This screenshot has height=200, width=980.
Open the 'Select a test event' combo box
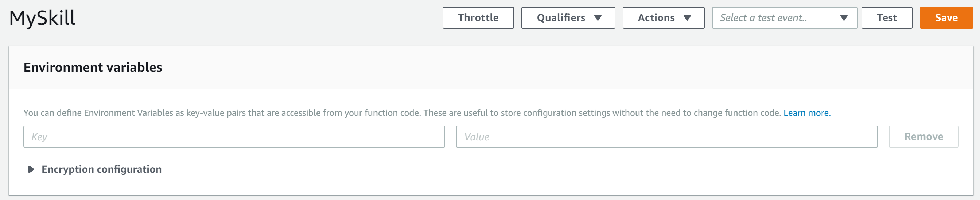coord(784,18)
